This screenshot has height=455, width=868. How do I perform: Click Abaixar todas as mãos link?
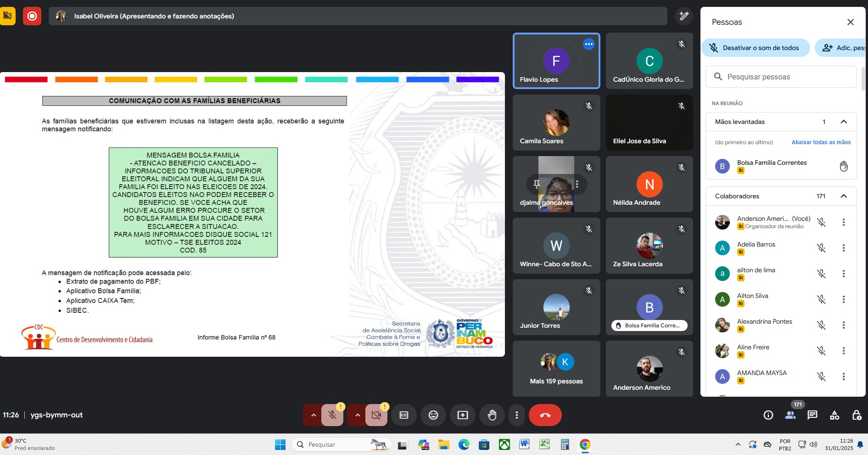(821, 142)
